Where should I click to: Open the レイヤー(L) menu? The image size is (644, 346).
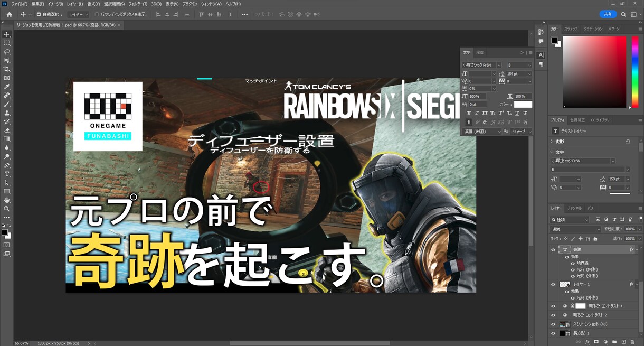coord(75,4)
